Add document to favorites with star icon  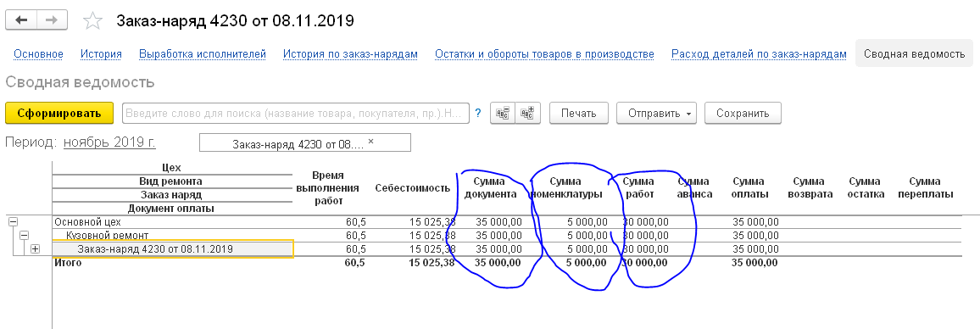click(x=92, y=20)
